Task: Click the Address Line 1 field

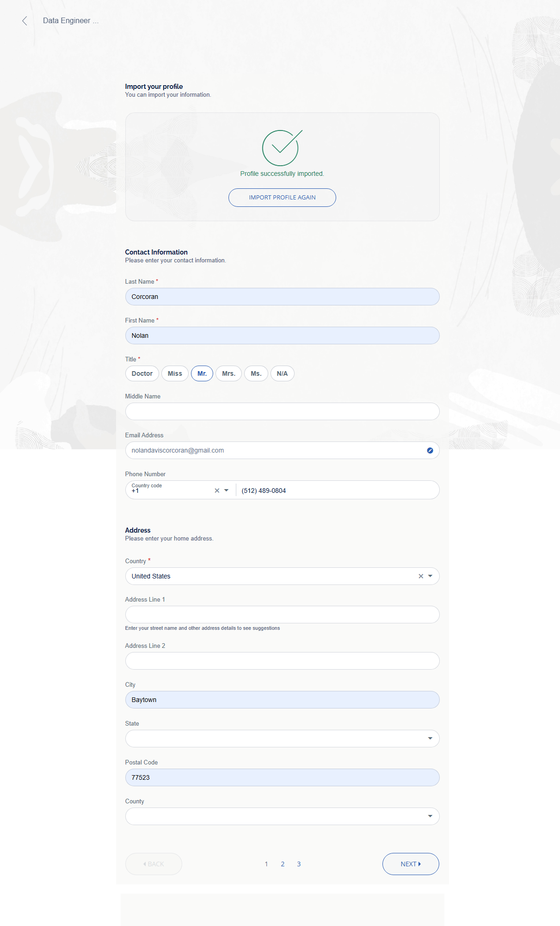Action: 282,615
